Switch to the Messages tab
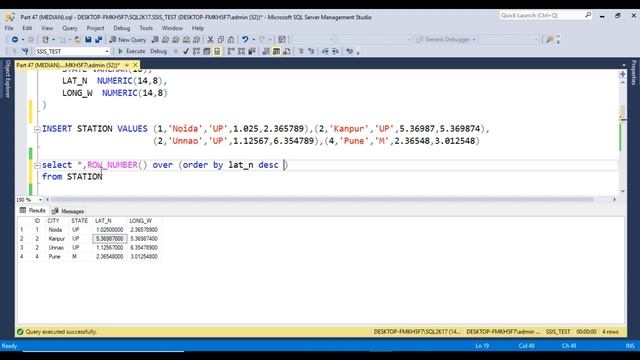 (68, 211)
